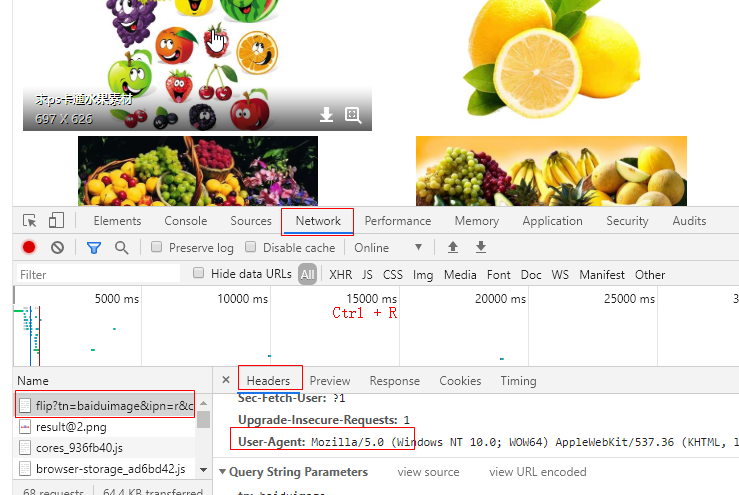
Task: Select the All filter type
Action: (x=307, y=274)
